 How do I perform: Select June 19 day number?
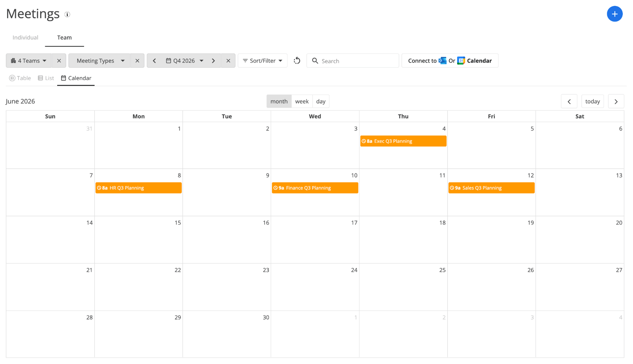530,223
